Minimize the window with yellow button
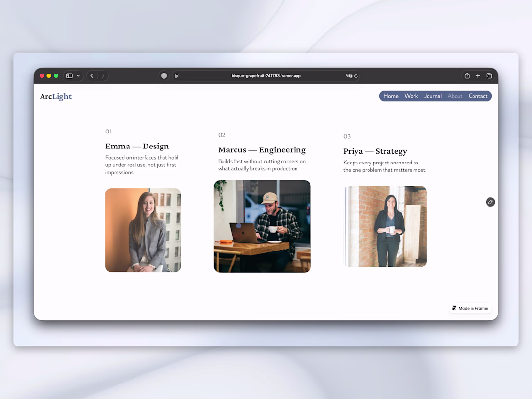Image resolution: width=532 pixels, height=399 pixels. [49, 75]
